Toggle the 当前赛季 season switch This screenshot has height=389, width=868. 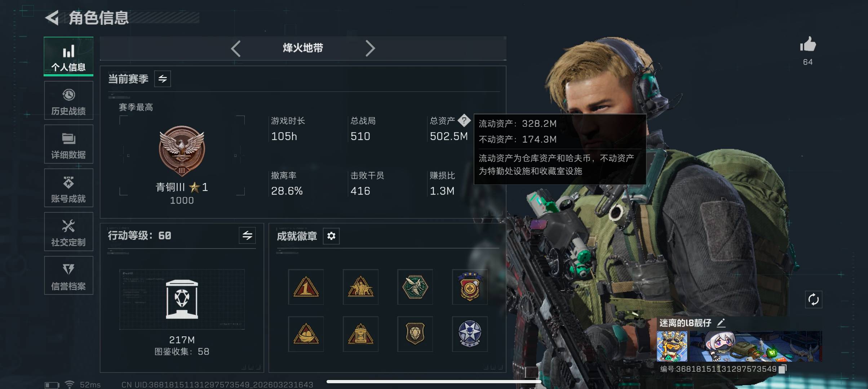(x=163, y=79)
